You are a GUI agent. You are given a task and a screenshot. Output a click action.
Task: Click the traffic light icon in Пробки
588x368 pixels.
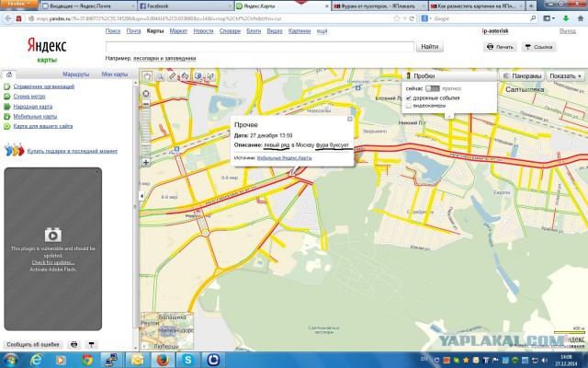pos(408,75)
